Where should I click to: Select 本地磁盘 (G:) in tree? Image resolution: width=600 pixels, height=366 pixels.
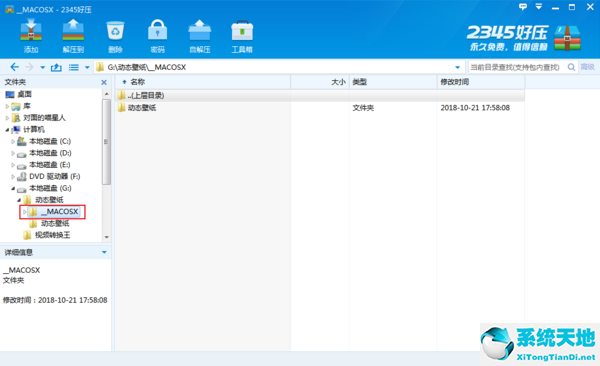(x=50, y=188)
